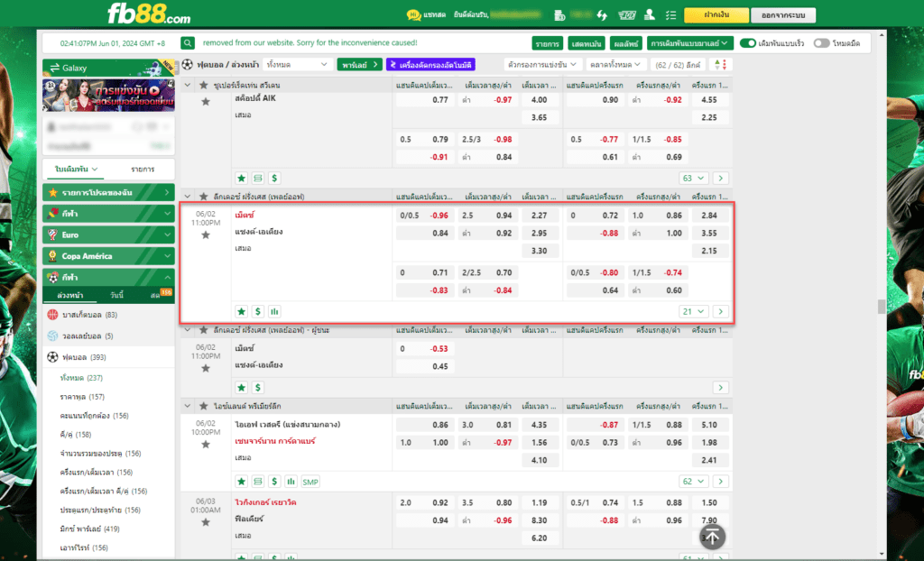
Task: Expand the 62 more markets dropdown
Action: [x=693, y=482]
